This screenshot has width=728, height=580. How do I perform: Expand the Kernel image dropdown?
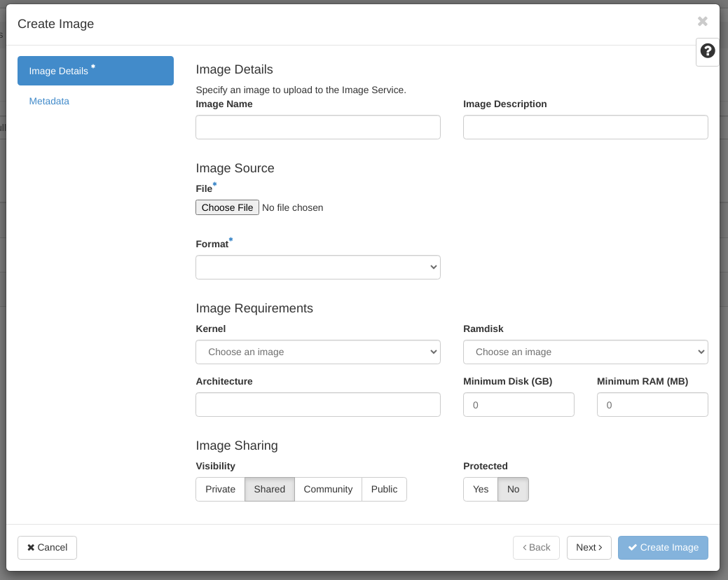[318, 352]
